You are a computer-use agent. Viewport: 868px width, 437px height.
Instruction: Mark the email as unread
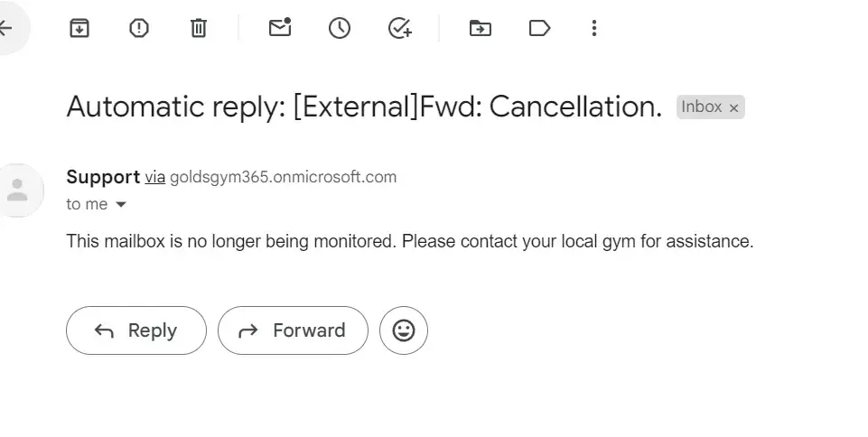(x=280, y=28)
